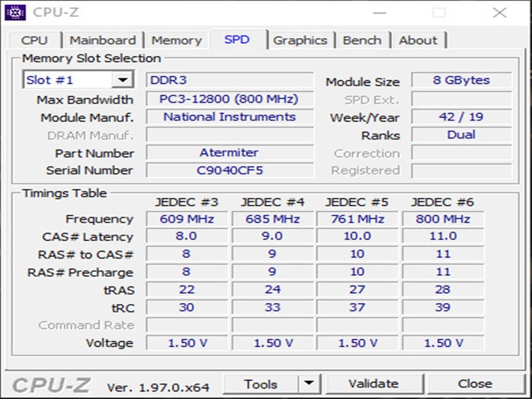The width and height of the screenshot is (532, 399).
Task: Click the Ver. 1.97.0.x64 version text
Action: point(158,387)
